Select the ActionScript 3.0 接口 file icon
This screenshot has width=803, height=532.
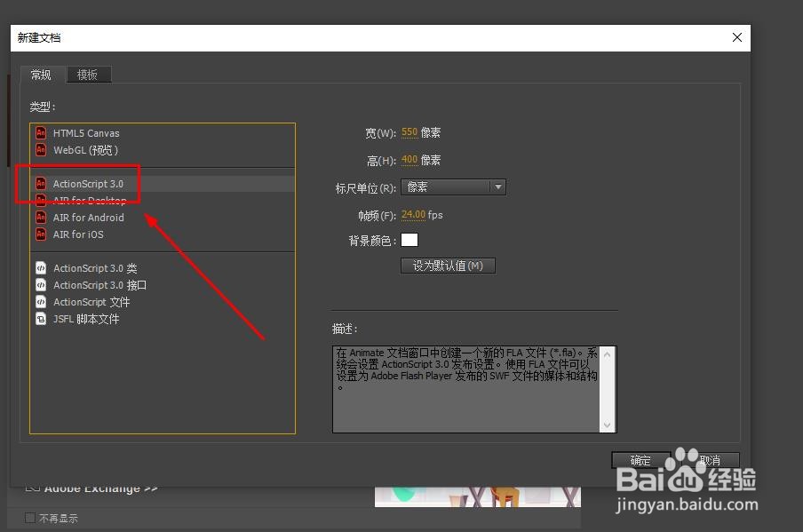(41, 285)
